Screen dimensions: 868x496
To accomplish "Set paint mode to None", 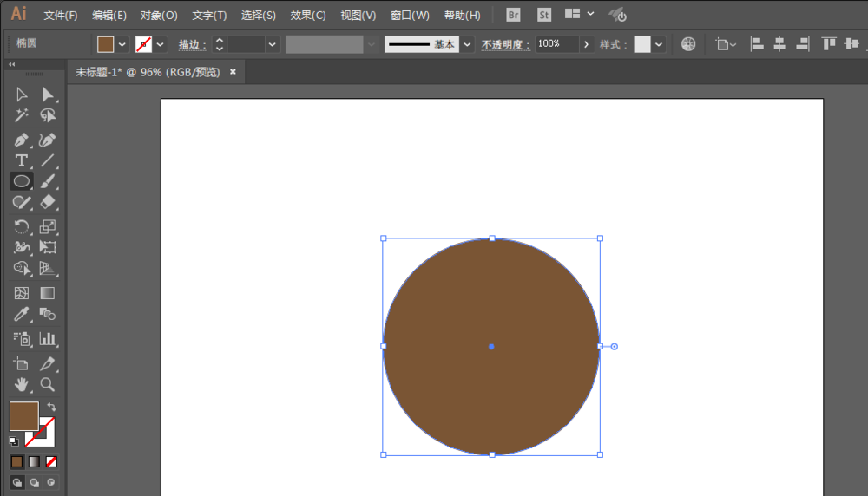I will coord(51,461).
